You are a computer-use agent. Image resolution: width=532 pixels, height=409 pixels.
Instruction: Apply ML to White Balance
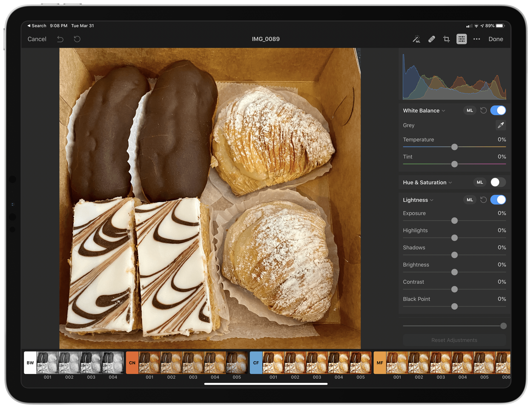point(470,110)
